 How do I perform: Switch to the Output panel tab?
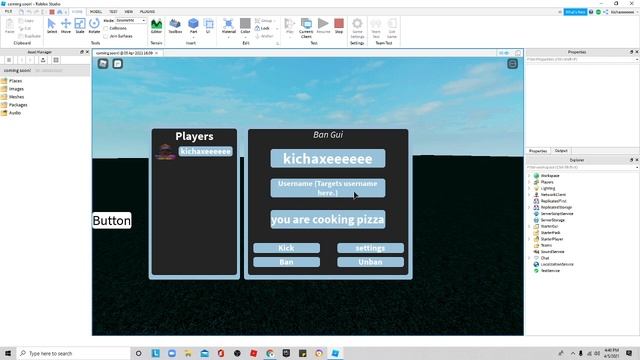561,151
